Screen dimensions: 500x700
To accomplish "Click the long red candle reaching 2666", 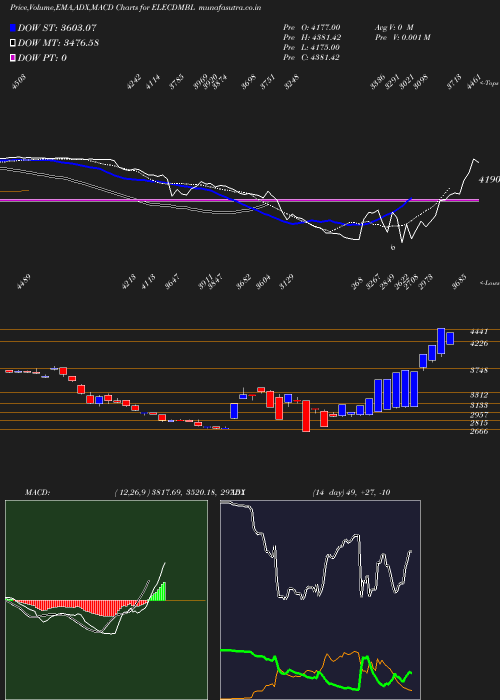I will (x=306, y=416).
